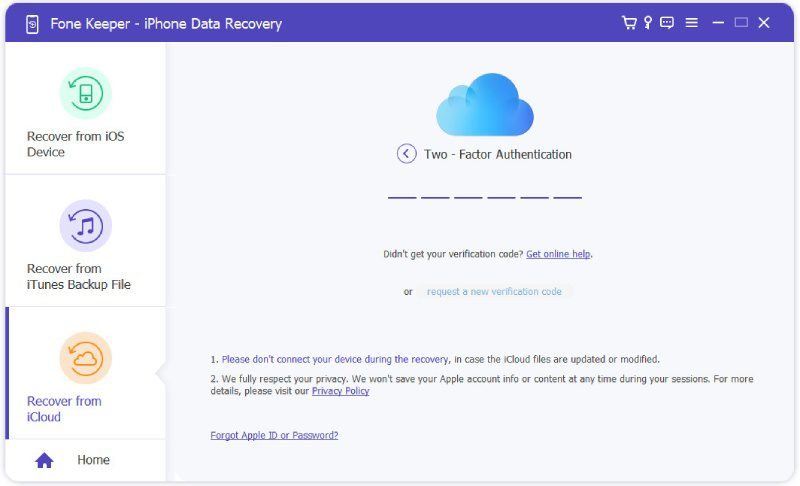Open the key register icon
This screenshot has height=486, width=800.
click(x=648, y=23)
